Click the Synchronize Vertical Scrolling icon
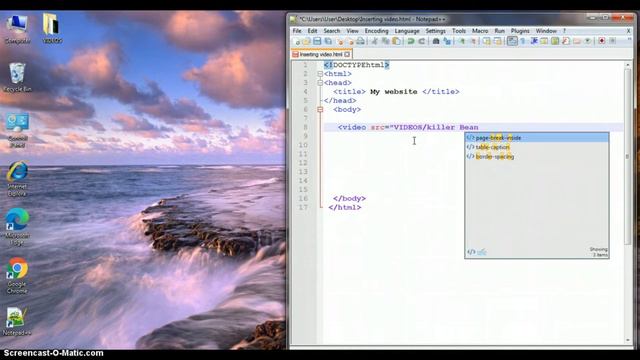 [x=487, y=41]
